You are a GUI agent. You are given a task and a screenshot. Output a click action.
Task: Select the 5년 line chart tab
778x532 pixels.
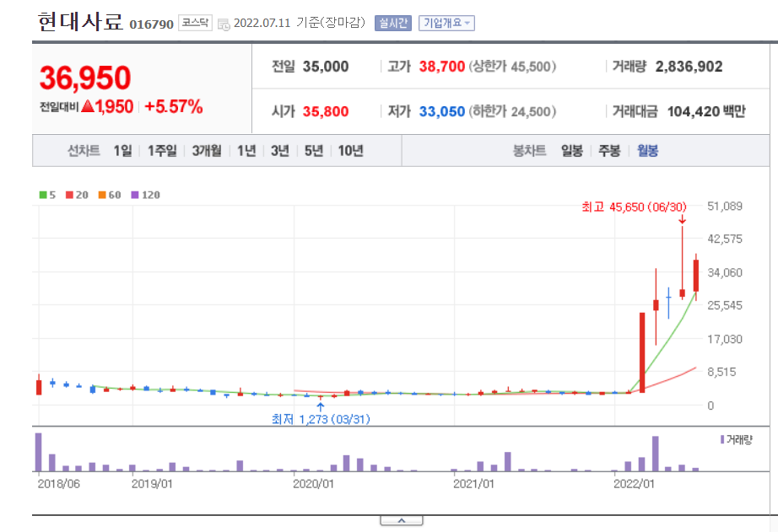coord(314,150)
